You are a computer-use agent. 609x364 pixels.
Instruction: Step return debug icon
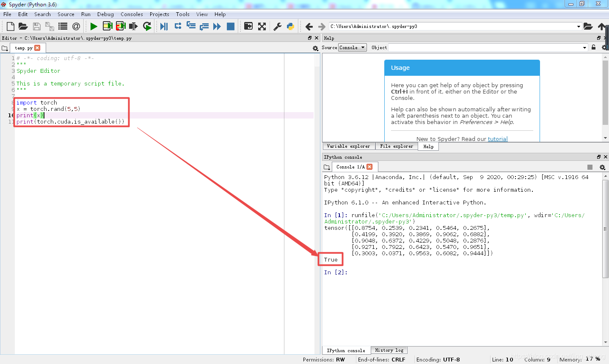204,26
